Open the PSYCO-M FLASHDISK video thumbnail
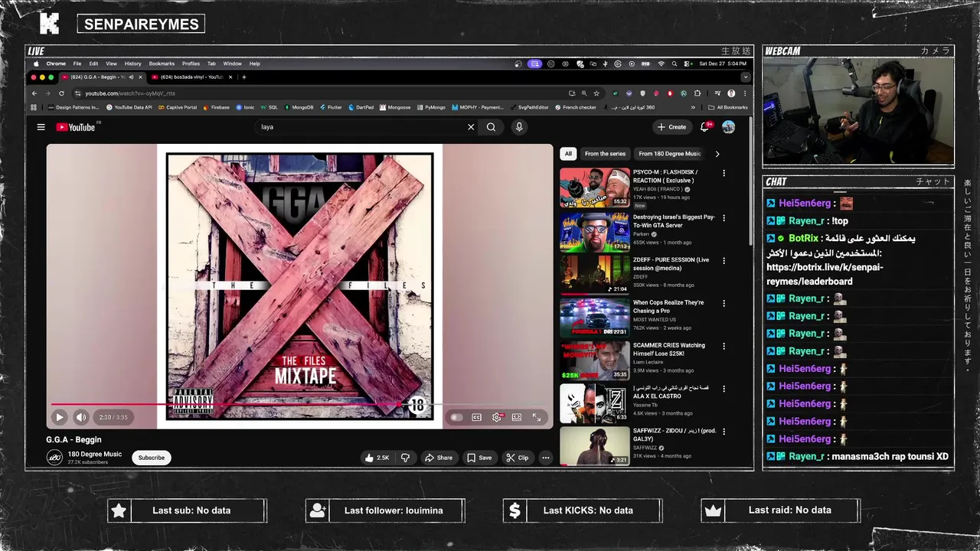 [595, 188]
